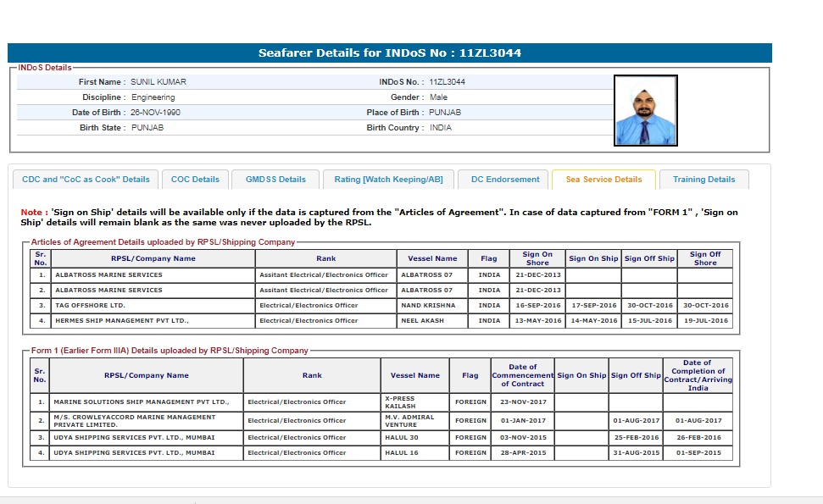
Task: Open the Training Details tab
Action: [x=703, y=180]
